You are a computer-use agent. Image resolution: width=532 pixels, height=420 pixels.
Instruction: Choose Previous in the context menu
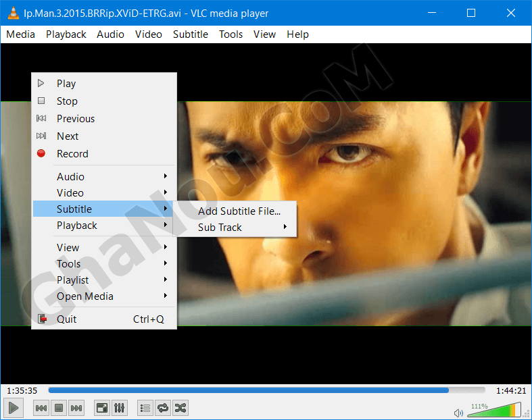104,119
